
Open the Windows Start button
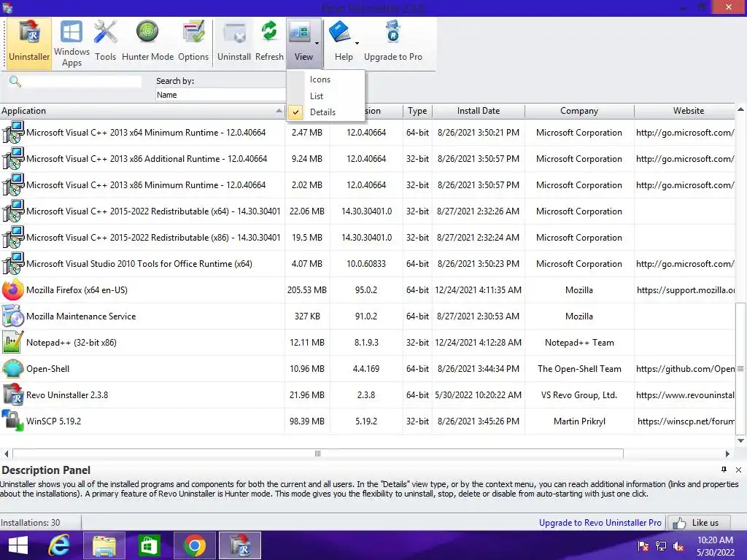coord(18,545)
